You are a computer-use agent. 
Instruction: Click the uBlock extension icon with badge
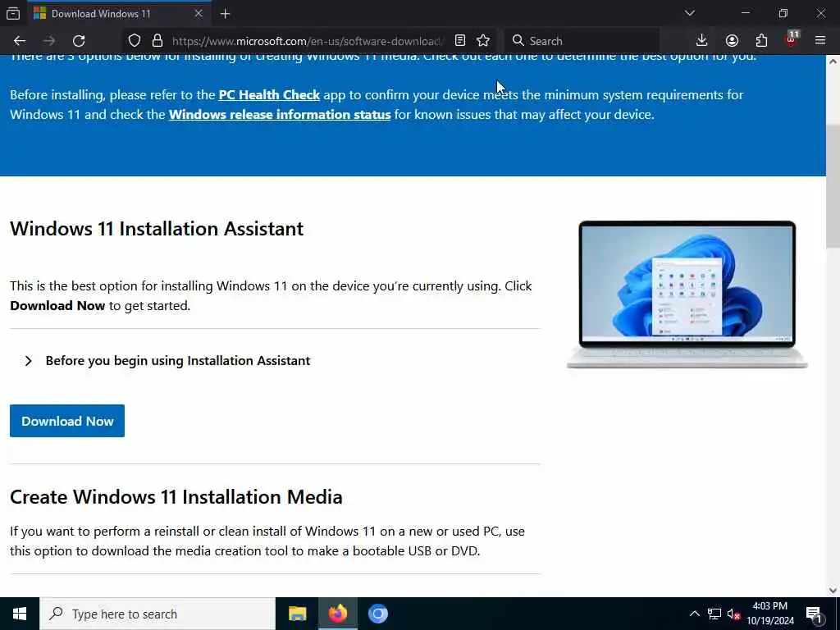pyautogui.click(x=792, y=41)
